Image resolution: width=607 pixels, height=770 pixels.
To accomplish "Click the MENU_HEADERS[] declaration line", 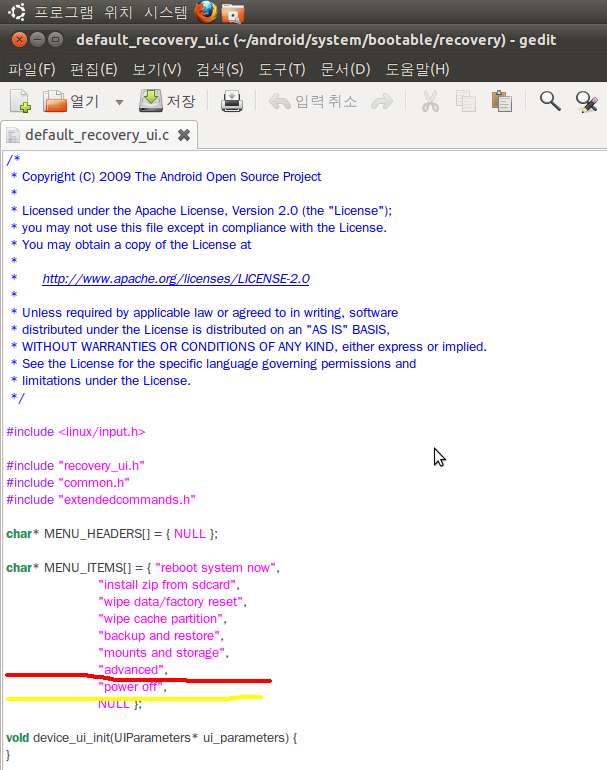I will tap(111, 534).
